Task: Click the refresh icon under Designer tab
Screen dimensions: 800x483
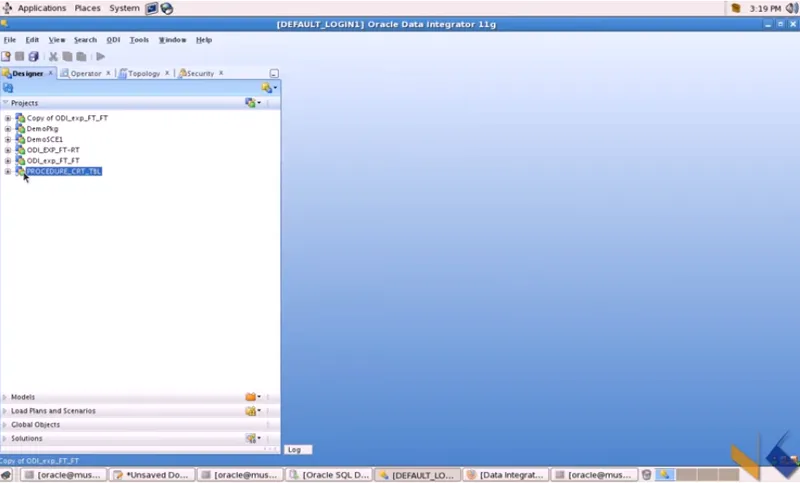Action: (x=8, y=88)
